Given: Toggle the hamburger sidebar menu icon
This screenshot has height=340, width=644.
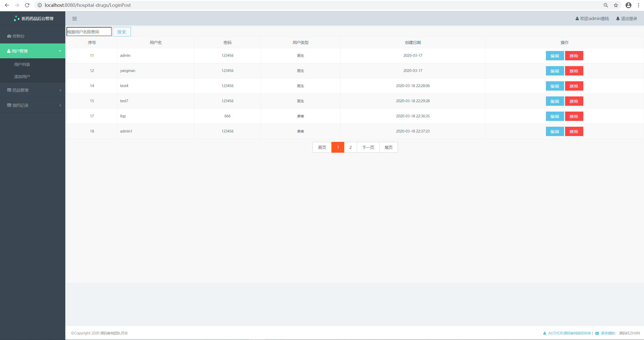Looking at the screenshot, I should (74, 19).
